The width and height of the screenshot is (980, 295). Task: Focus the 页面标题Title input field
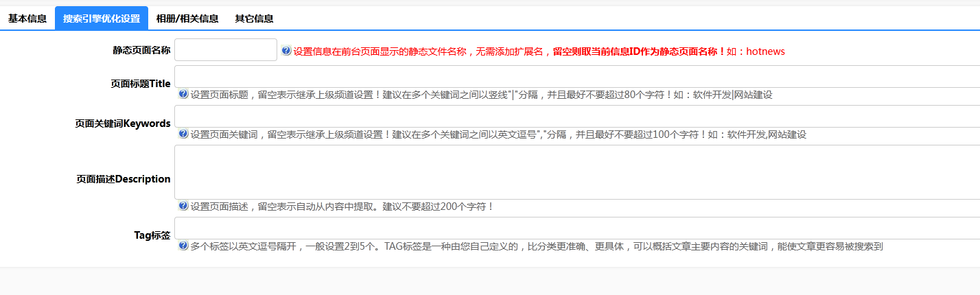577,76
